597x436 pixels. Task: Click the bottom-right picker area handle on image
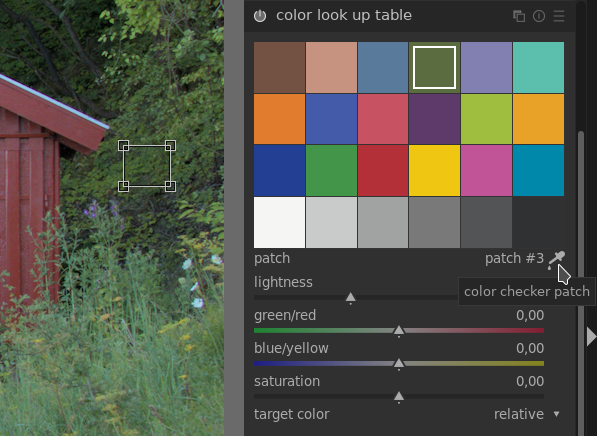pos(170,186)
